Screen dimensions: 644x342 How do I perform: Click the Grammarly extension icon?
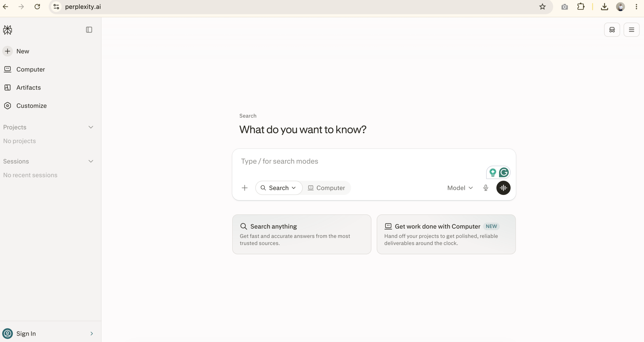coord(504,173)
